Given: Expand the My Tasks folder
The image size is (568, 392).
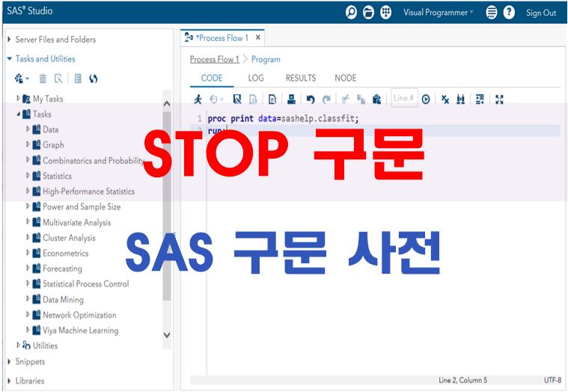Looking at the screenshot, I should pyautogui.click(x=18, y=98).
